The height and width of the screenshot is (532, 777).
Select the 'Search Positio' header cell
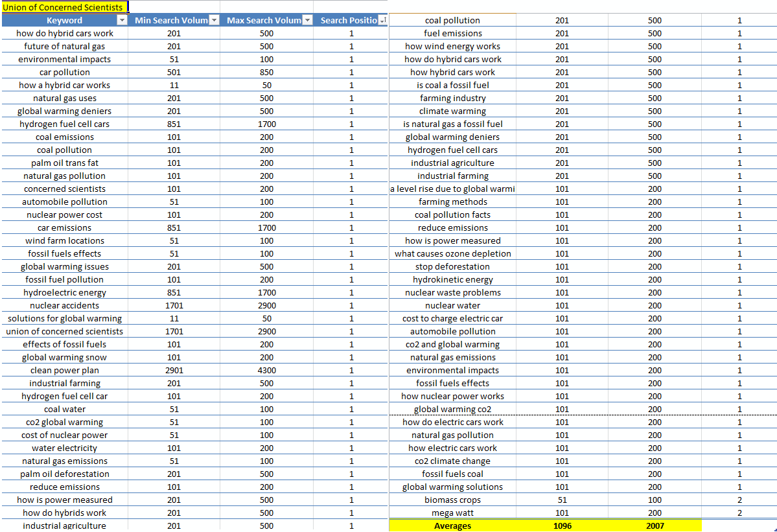(351, 20)
